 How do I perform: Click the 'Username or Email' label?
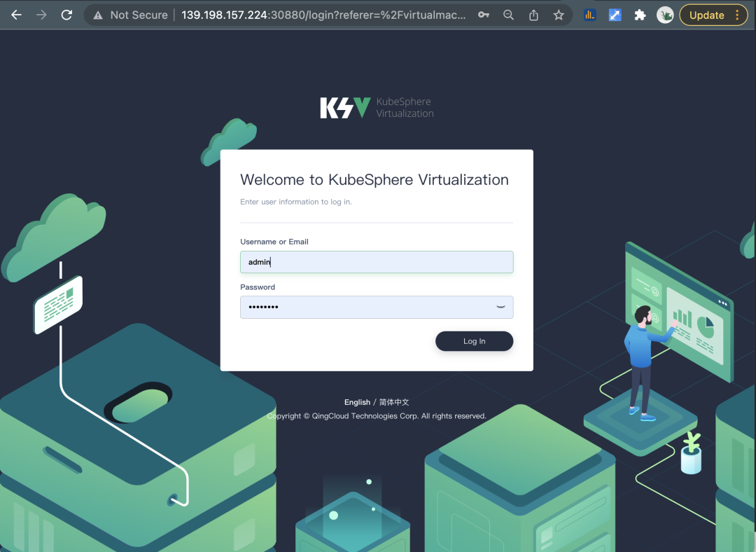pyautogui.click(x=274, y=242)
